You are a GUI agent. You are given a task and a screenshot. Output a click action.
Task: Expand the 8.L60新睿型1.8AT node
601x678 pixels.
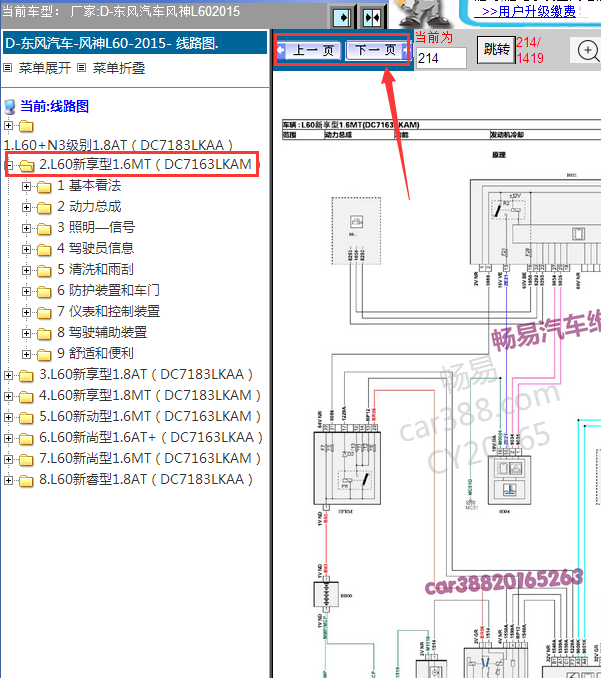click(x=8, y=480)
